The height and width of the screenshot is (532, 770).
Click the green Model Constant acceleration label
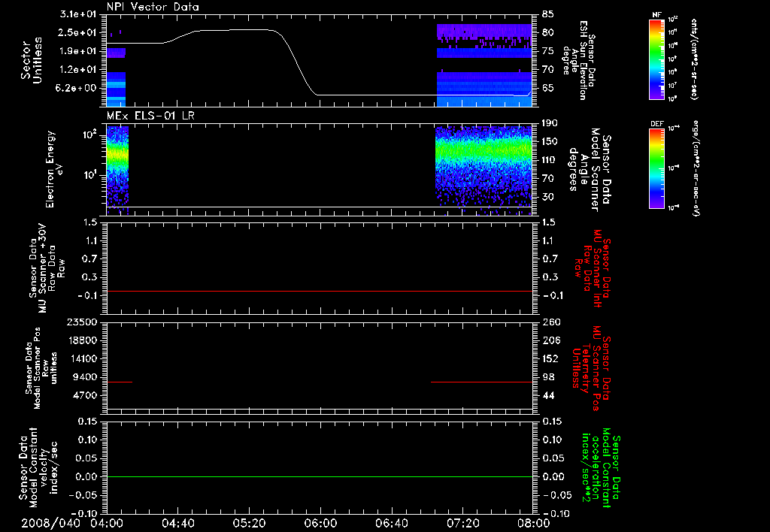point(601,468)
